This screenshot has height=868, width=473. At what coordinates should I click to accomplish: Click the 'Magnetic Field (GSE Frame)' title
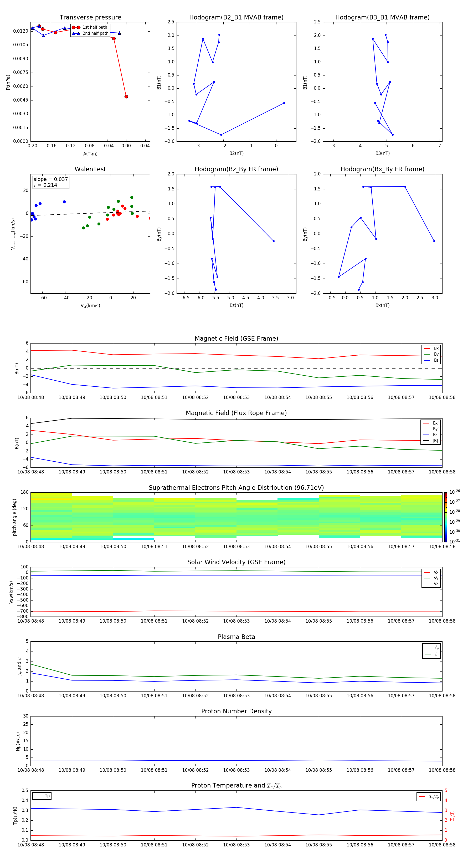pyautogui.click(x=236, y=339)
